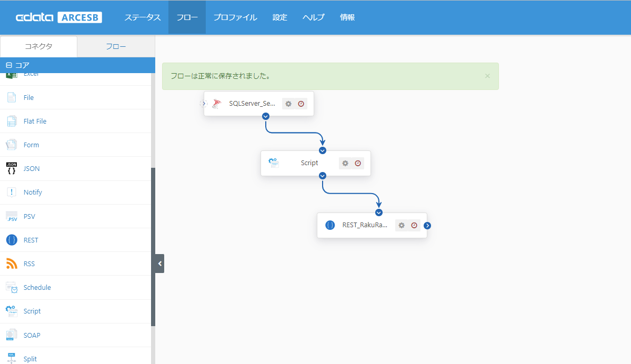The image size is (631, 364).
Task: Open the ステータス menu
Action: click(143, 17)
